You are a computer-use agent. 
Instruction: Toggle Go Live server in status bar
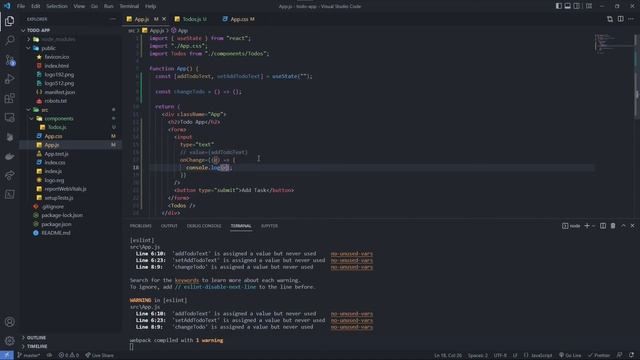[570, 356]
